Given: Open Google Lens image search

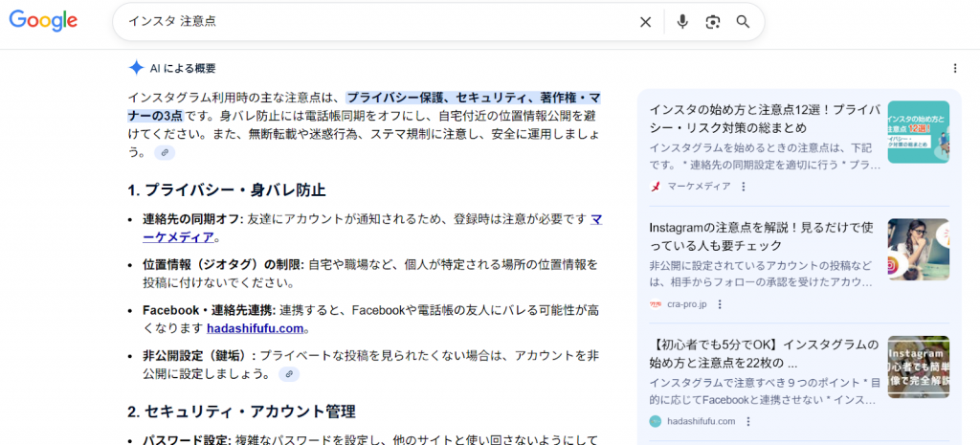Looking at the screenshot, I should pyautogui.click(x=712, y=22).
